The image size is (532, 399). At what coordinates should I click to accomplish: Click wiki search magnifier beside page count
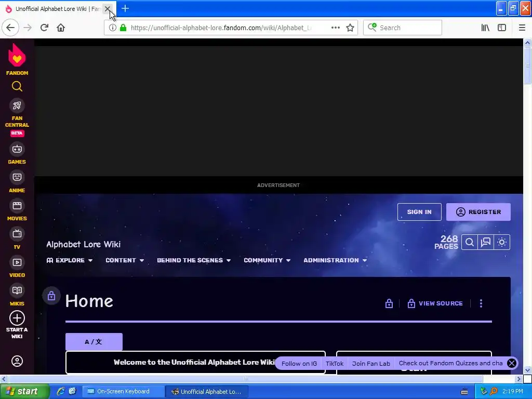[x=470, y=242]
